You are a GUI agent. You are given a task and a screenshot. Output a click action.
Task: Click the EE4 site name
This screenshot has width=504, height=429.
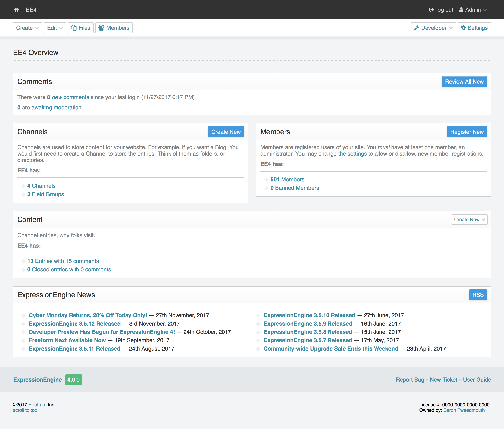[x=31, y=10]
